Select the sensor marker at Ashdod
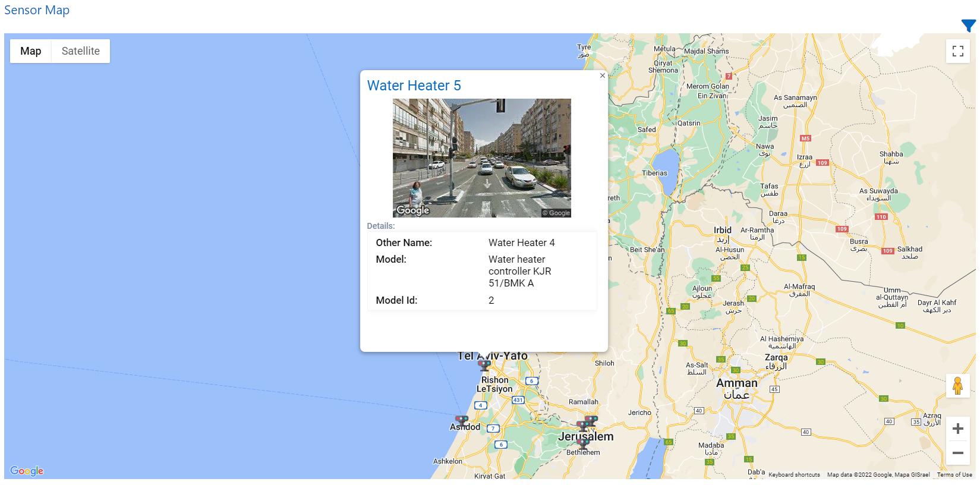The width and height of the screenshot is (980, 485). (x=462, y=421)
